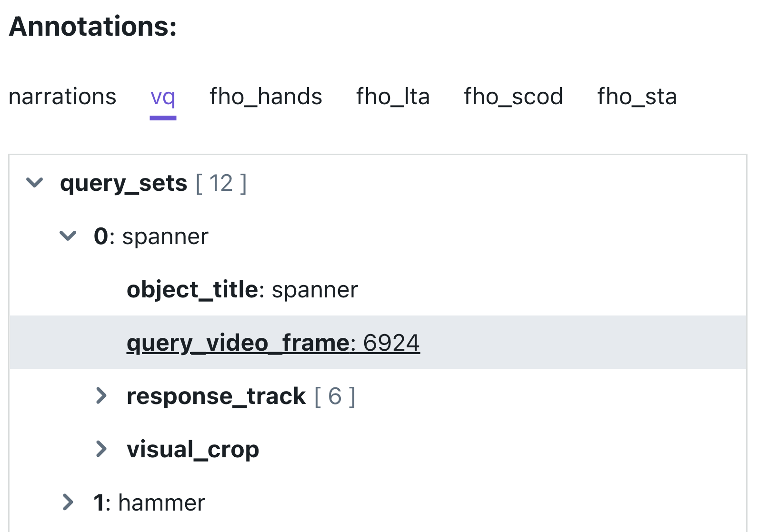The image size is (758, 532).
Task: Click the [ 12 ] count beside query_sets
Action: (x=221, y=183)
